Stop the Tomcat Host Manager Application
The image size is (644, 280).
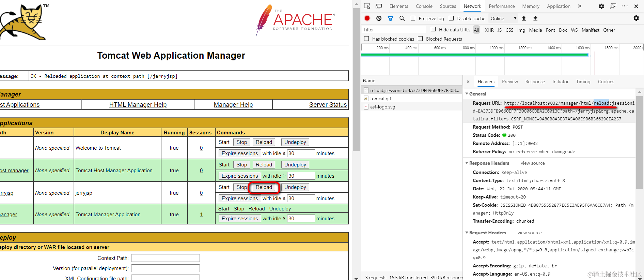pyautogui.click(x=242, y=165)
